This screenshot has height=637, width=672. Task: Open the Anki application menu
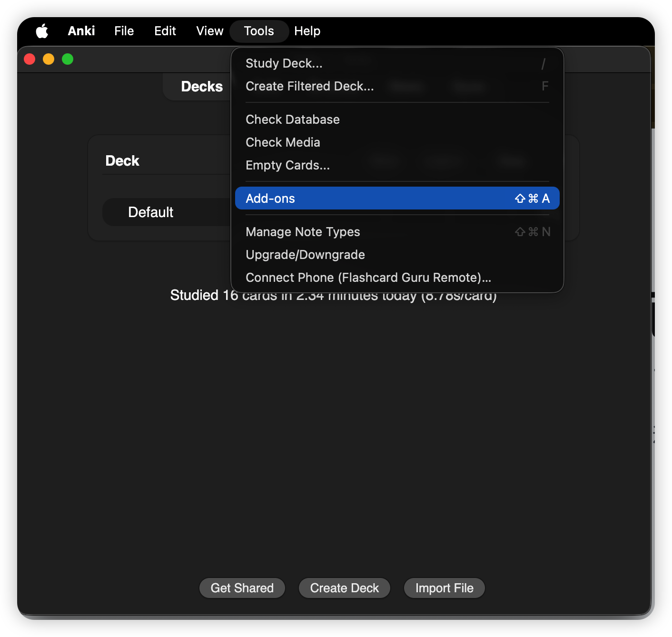tap(81, 31)
